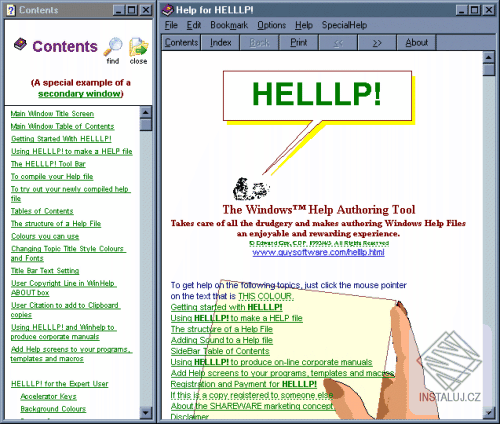Click the copyright Edward Guy line
The height and width of the screenshot is (424, 500).
point(319,243)
